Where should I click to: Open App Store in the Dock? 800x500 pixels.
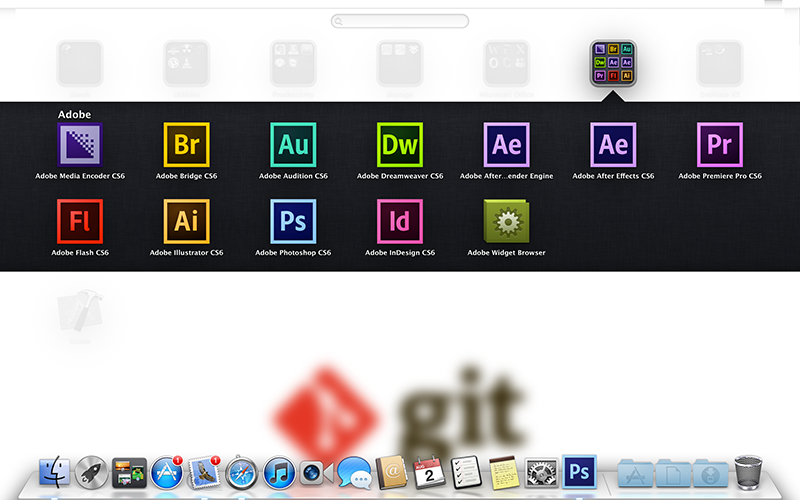coord(167,472)
